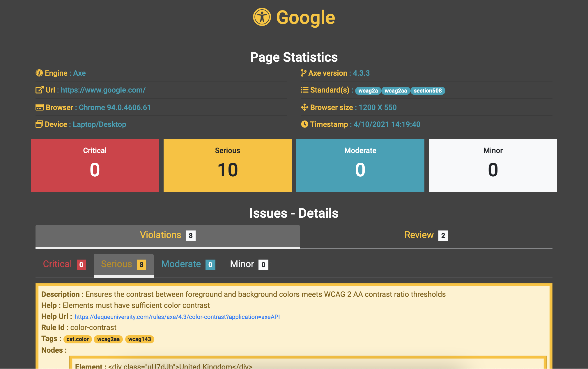Show the Minor severity tab
Viewport: 588px width, 369px height.
point(249,264)
